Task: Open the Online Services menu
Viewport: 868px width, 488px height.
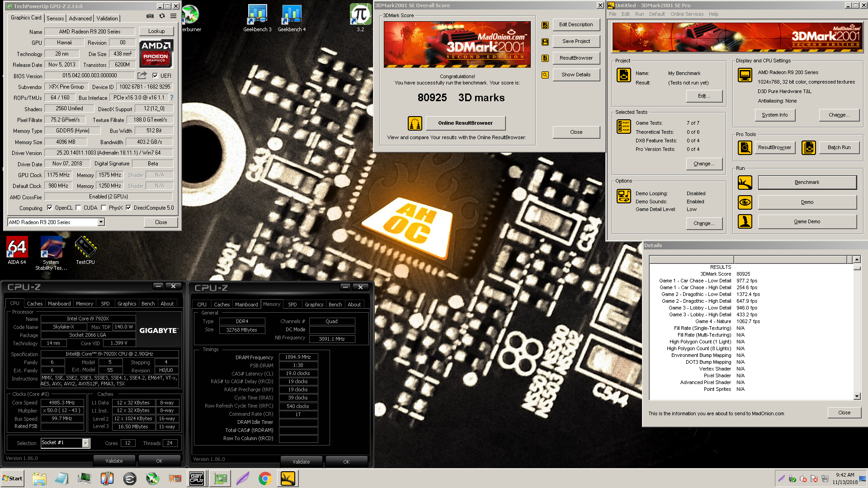Action: 687,14
